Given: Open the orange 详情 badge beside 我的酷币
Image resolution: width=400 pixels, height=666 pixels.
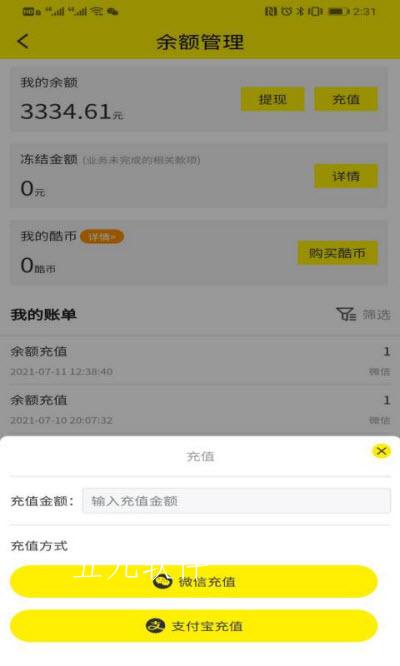Looking at the screenshot, I should tap(102, 237).
